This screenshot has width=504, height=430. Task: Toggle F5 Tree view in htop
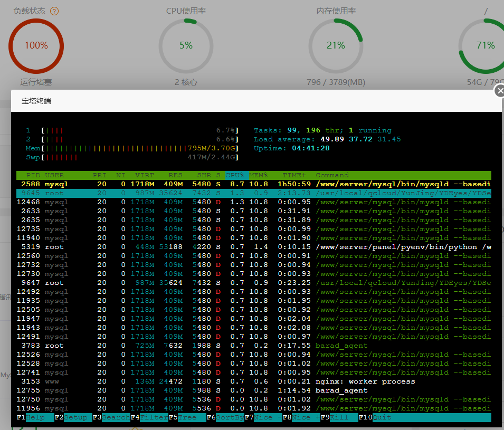tap(187, 417)
